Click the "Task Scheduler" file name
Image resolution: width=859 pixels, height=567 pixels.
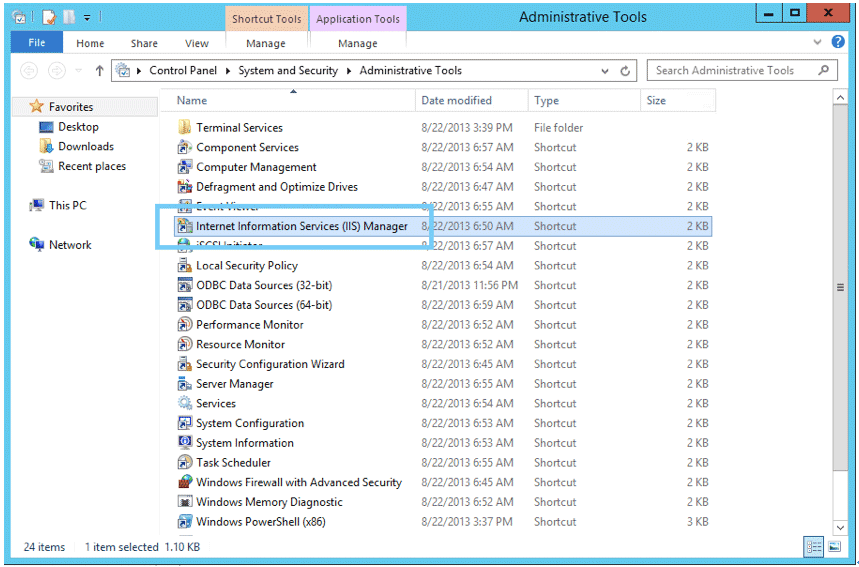click(233, 462)
